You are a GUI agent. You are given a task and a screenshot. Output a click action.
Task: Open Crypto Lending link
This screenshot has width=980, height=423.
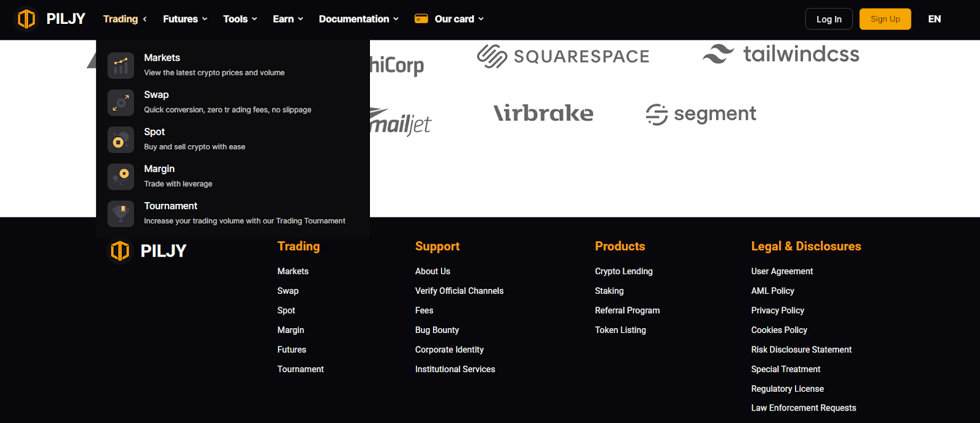(624, 271)
